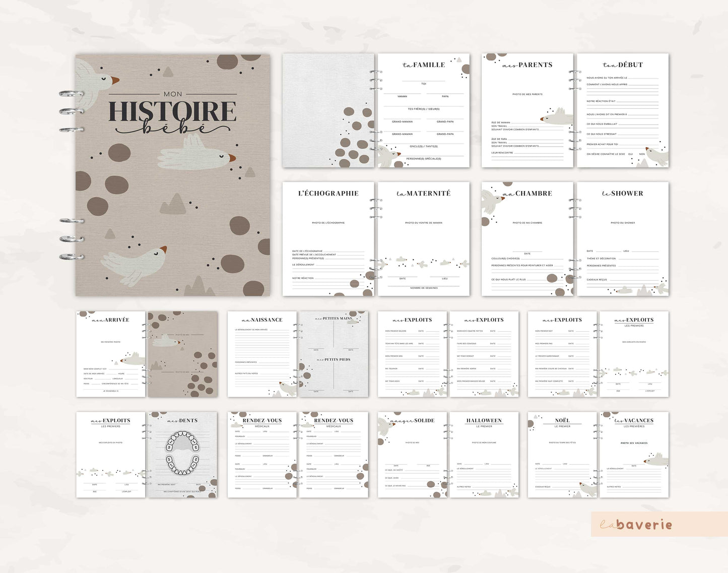Viewport: 728px width, 573px height.
Task: Click the OUI option on ton Début page
Action: point(630,154)
